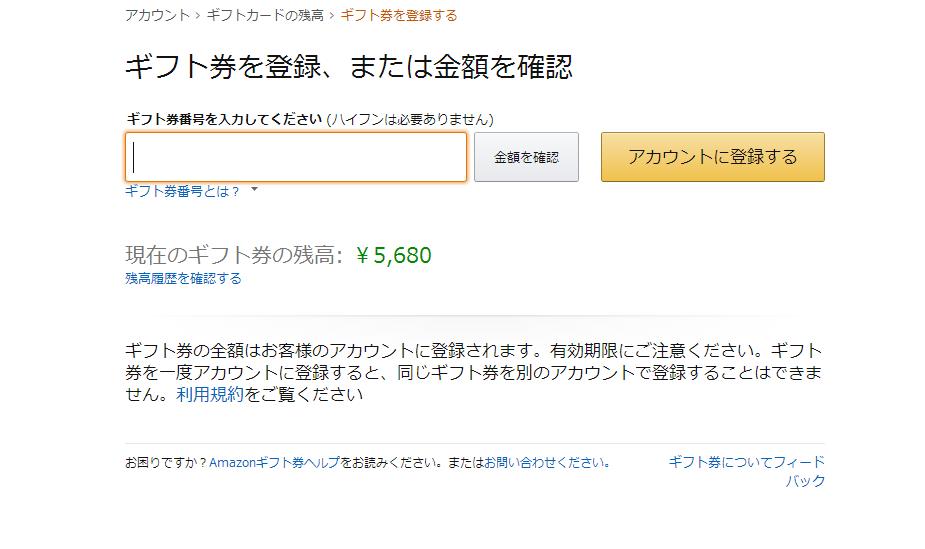Open 残高履歴を確認する link

coord(183,279)
